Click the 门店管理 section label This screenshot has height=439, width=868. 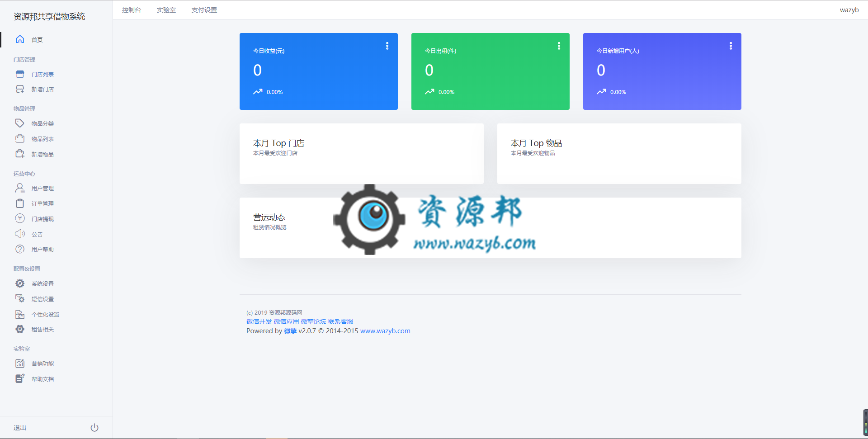[x=24, y=59]
